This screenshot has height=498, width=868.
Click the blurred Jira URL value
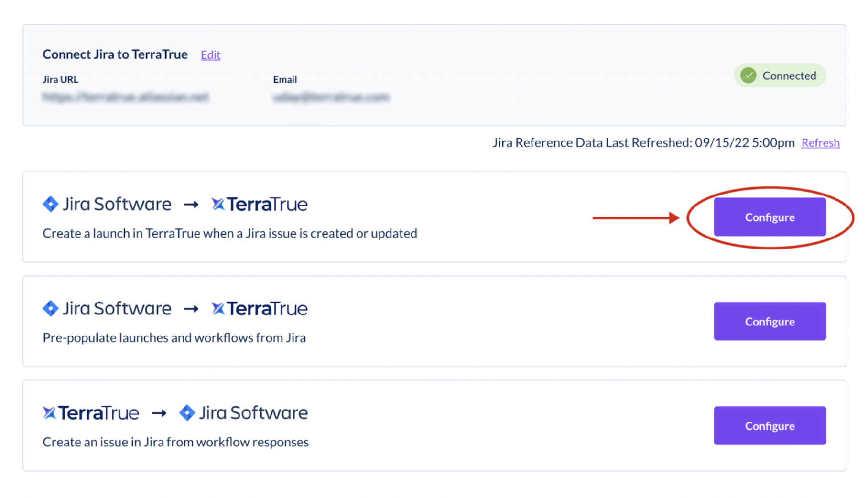click(126, 97)
